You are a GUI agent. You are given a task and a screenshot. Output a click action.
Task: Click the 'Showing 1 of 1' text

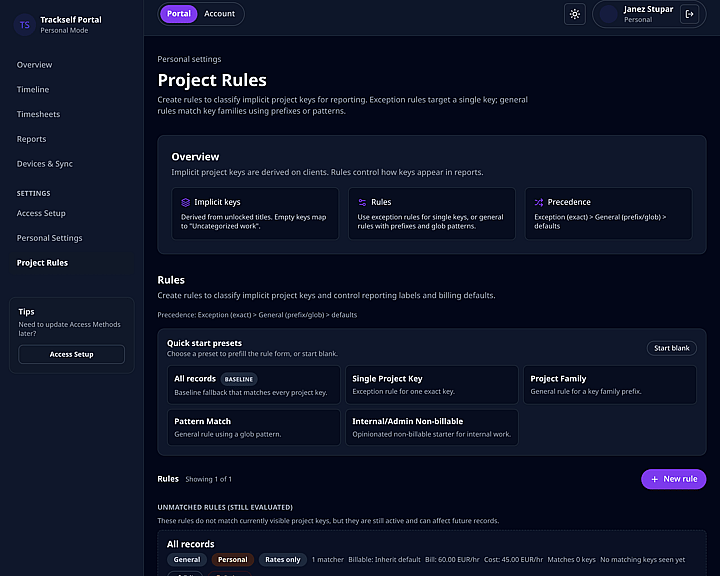click(208, 479)
